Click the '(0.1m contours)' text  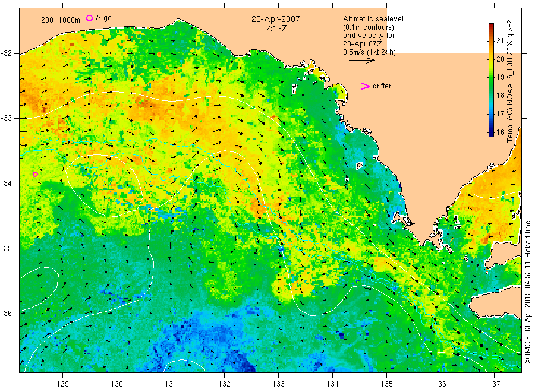point(369,27)
